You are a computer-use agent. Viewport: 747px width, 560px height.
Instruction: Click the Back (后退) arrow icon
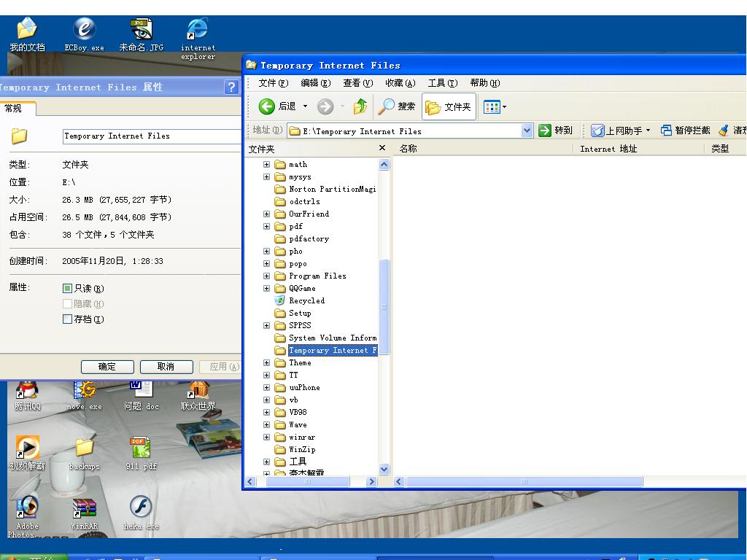coord(267,107)
